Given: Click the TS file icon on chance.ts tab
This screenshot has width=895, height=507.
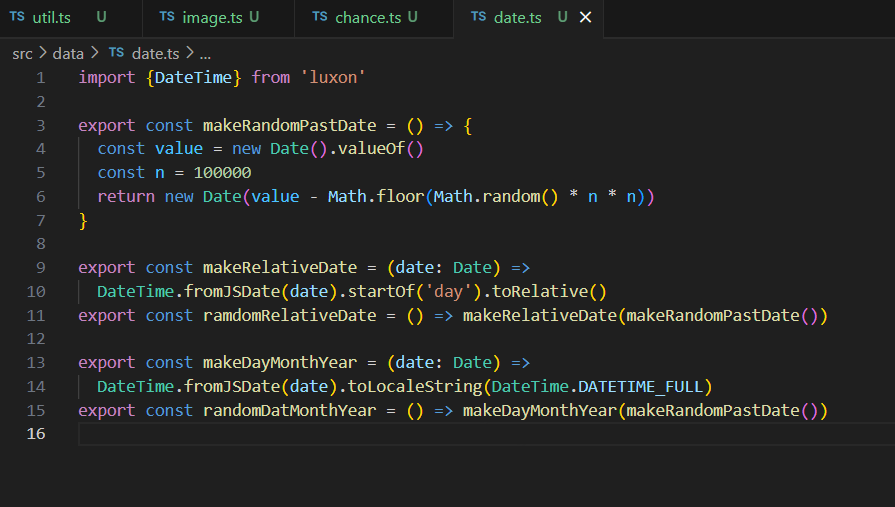Looking at the screenshot, I should click(320, 17).
